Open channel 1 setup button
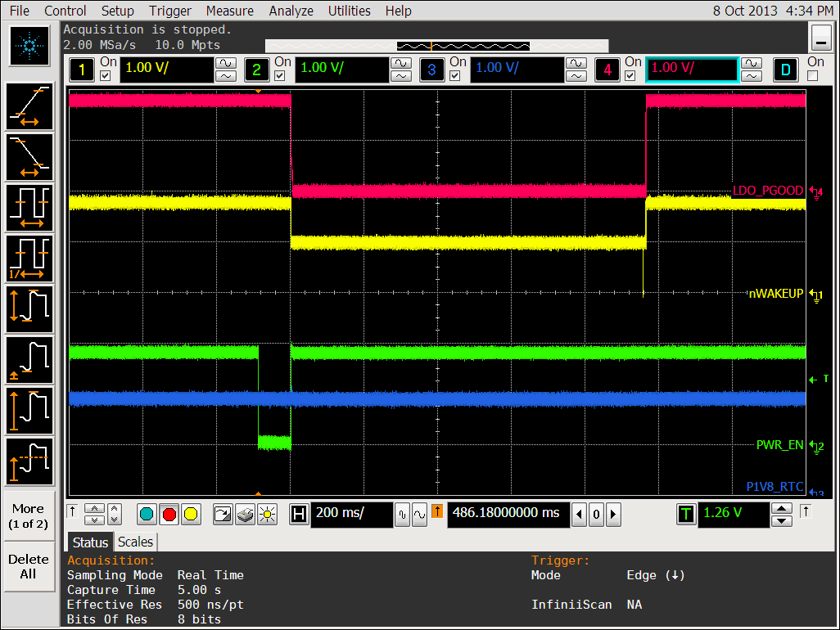The image size is (840, 630). coord(81,70)
